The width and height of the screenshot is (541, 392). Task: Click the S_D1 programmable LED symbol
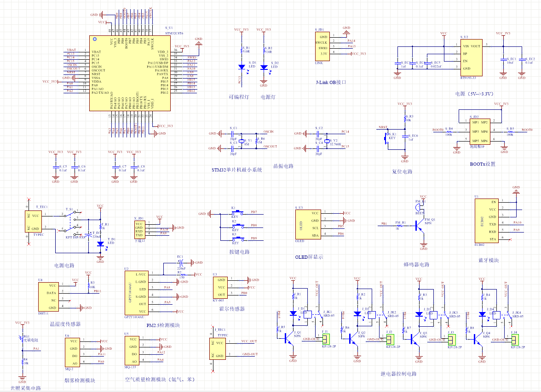click(x=242, y=67)
